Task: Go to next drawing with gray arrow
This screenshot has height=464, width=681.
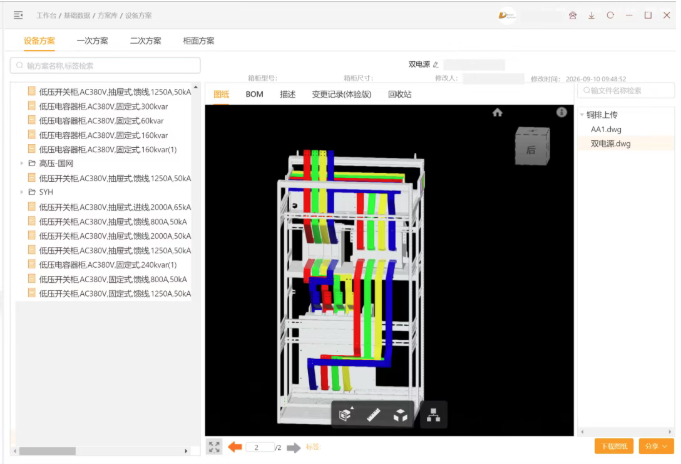Action: pyautogui.click(x=294, y=447)
